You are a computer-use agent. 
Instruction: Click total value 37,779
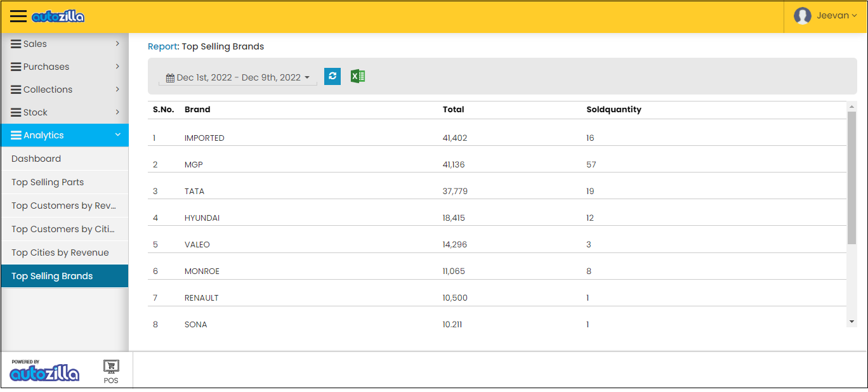(x=455, y=191)
